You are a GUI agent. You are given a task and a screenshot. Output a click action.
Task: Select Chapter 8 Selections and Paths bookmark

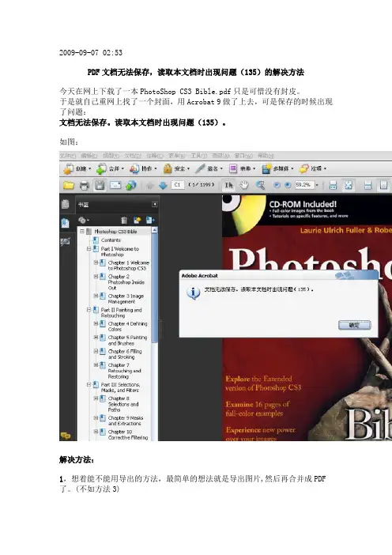coord(123,404)
